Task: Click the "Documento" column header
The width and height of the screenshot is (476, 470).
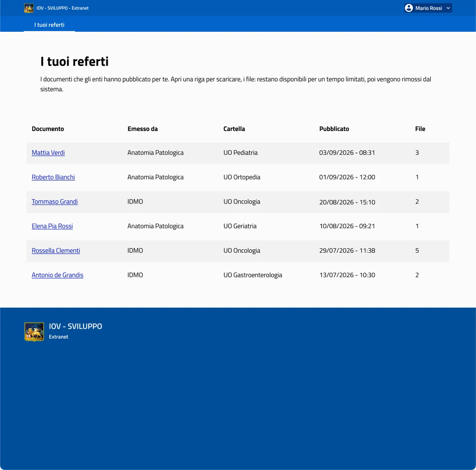Action: [48, 129]
